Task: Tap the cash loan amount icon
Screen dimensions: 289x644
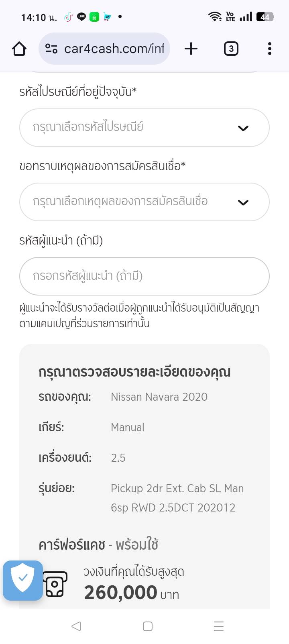Action: pos(55,584)
